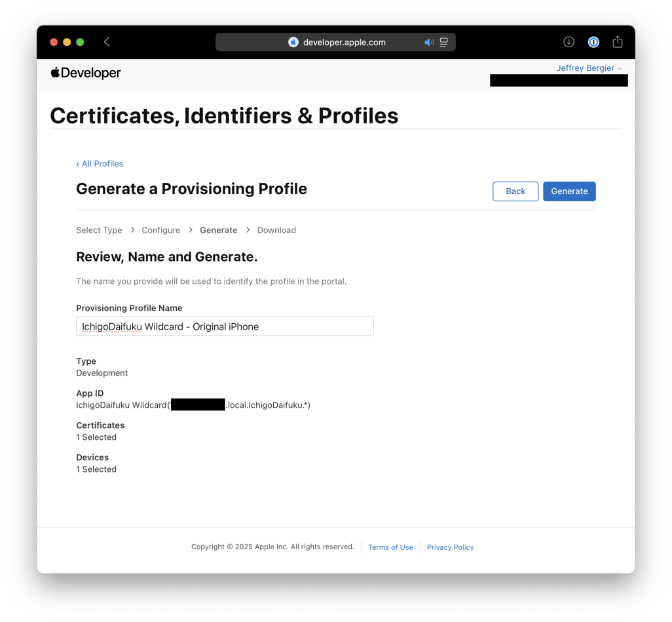Click the Reader view icon in the address bar
This screenshot has height=622, width=672.
point(444,42)
